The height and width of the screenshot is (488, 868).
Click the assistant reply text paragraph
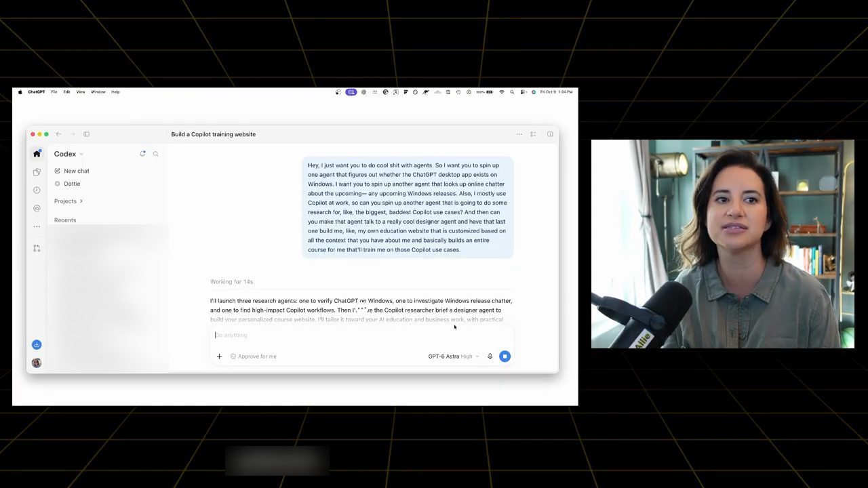point(361,310)
